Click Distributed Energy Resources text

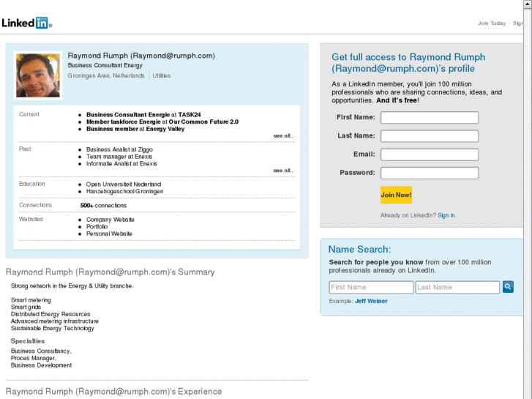[50, 314]
